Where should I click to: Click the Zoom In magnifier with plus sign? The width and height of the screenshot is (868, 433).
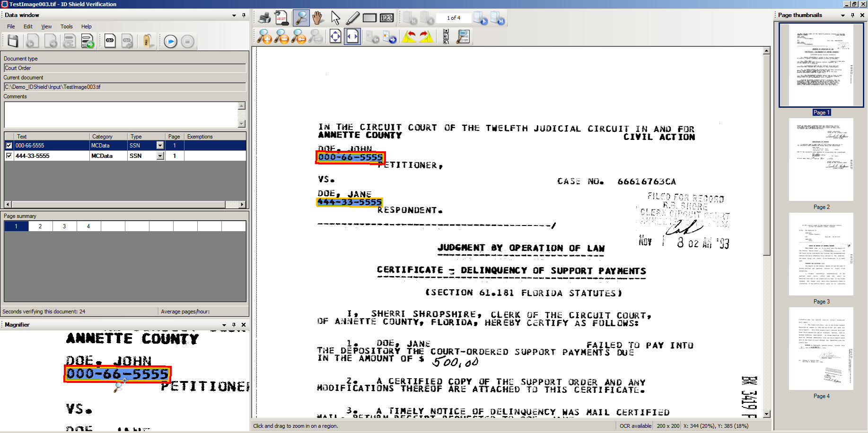(x=265, y=36)
